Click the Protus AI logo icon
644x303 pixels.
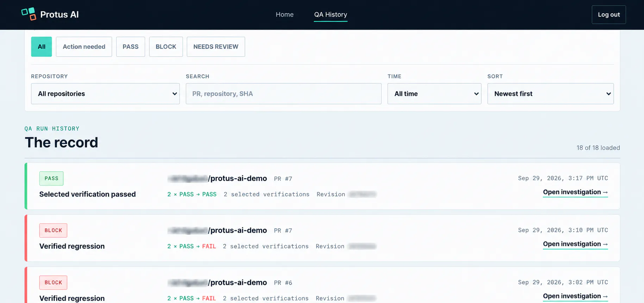point(29,14)
